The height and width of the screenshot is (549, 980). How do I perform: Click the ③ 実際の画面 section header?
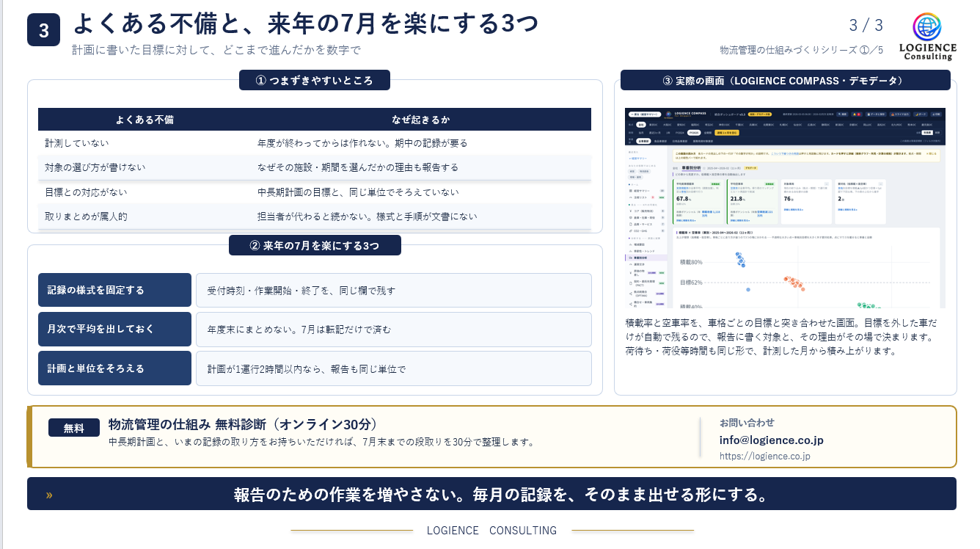pyautogui.click(x=786, y=80)
